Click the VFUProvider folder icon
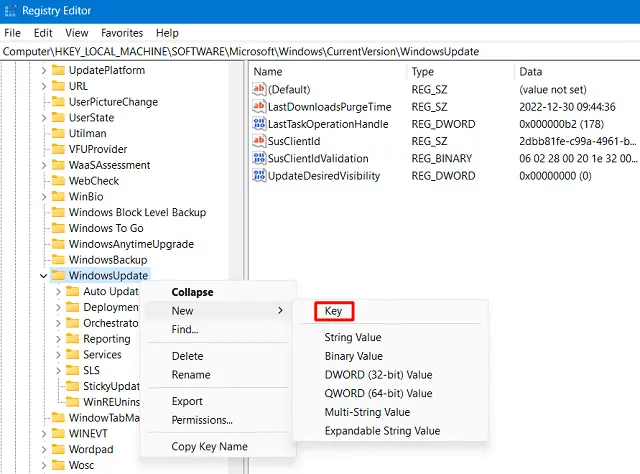Viewport: 640px width, 474px height. (x=58, y=149)
